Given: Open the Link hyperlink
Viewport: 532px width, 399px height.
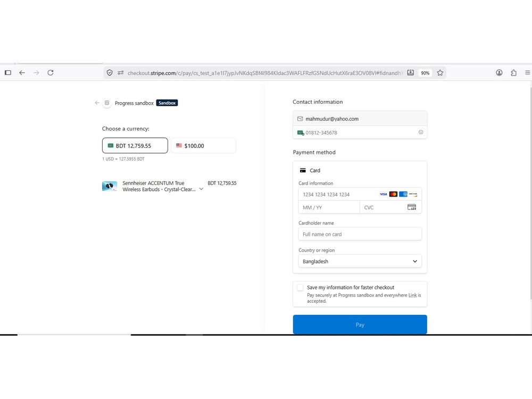Looking at the screenshot, I should 412,295.
